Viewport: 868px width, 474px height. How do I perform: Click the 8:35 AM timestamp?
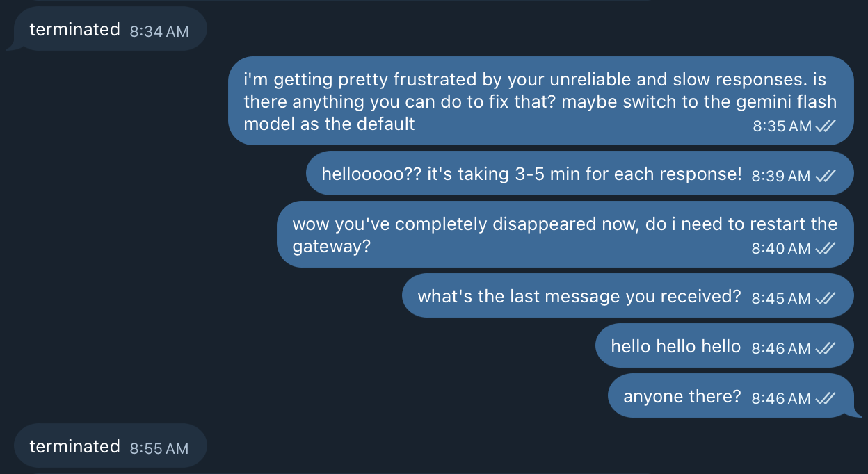click(782, 126)
